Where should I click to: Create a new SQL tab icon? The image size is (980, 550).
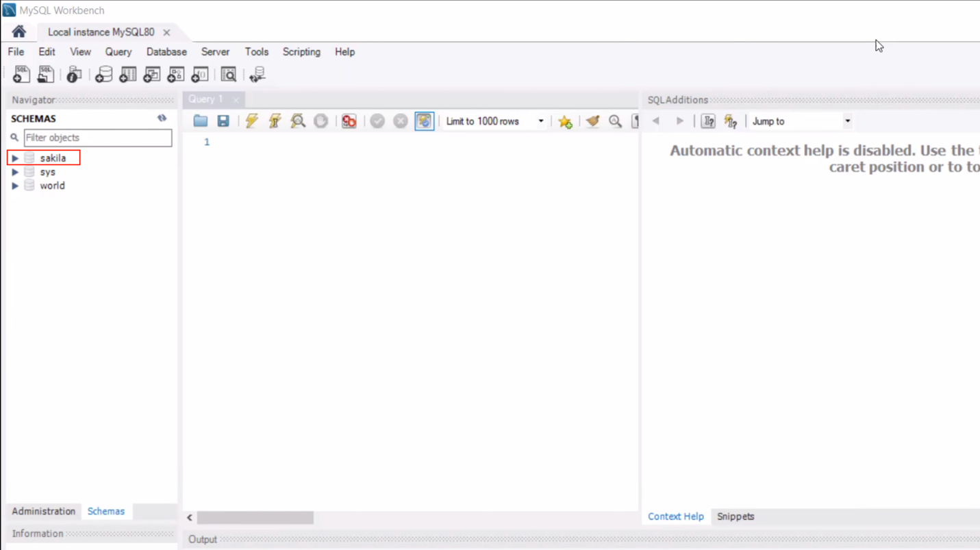point(21,74)
